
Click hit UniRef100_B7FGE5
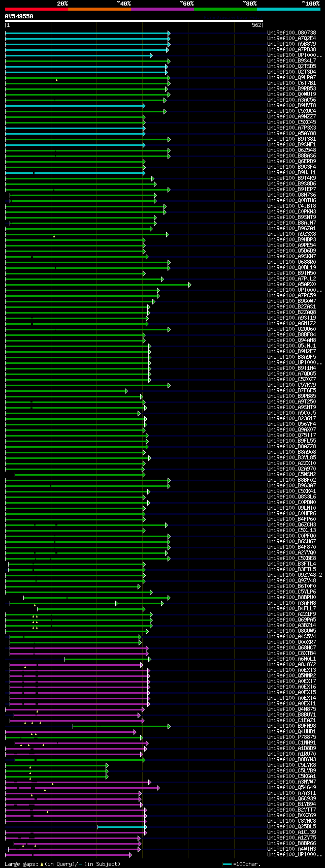pos(291,391)
